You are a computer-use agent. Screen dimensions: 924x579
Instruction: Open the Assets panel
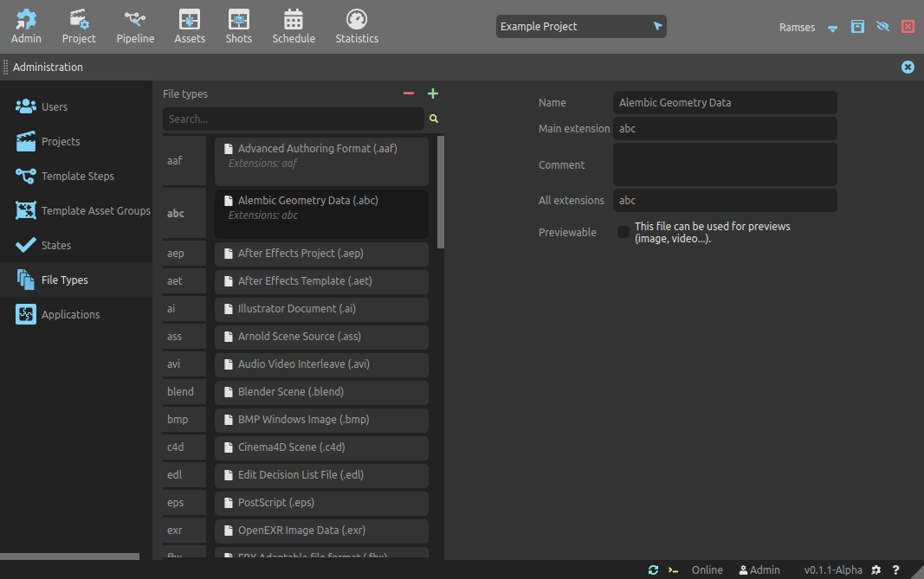coord(190,27)
